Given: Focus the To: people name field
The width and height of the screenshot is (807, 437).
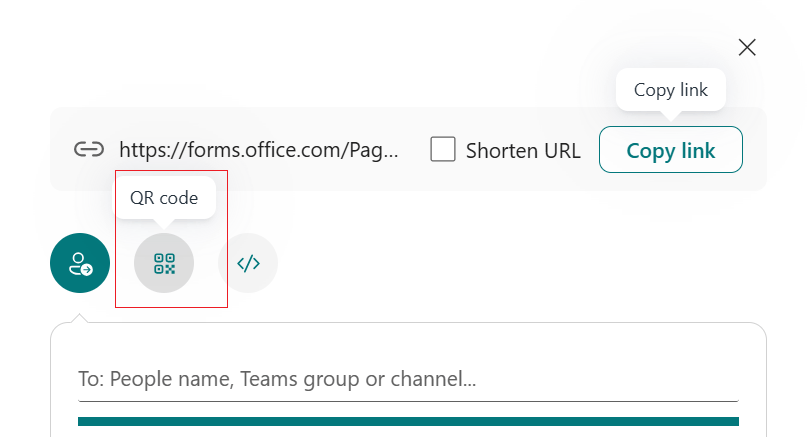Looking at the screenshot, I should coord(408,379).
